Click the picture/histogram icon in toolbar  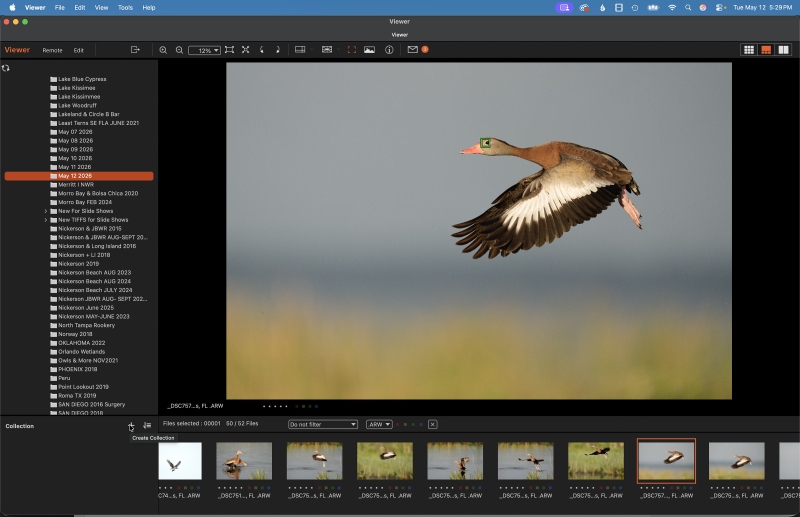(369, 50)
